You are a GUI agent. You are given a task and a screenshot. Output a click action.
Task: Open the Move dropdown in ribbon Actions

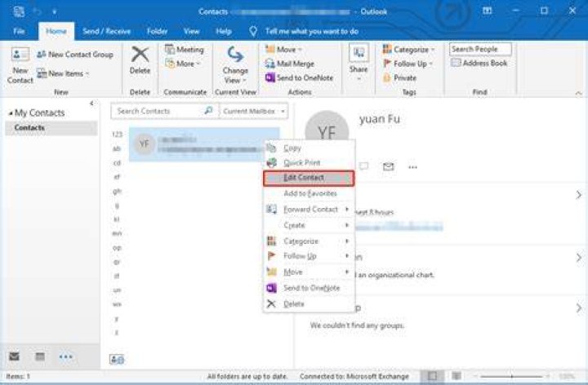click(283, 50)
